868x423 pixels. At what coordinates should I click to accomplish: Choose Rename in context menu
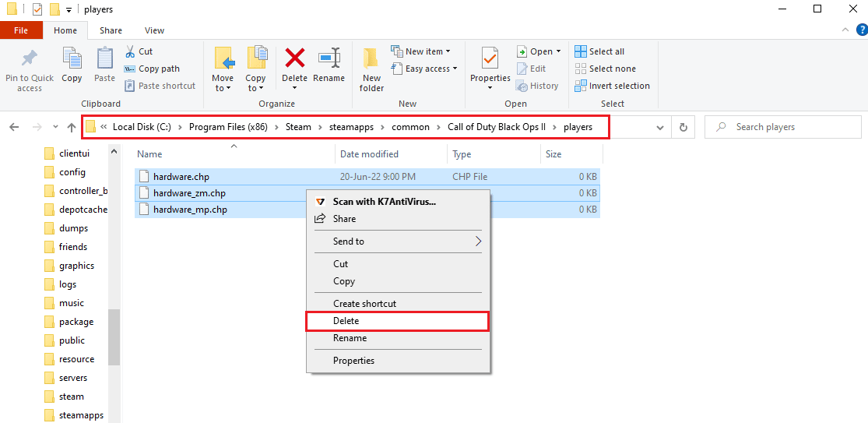[399, 338]
